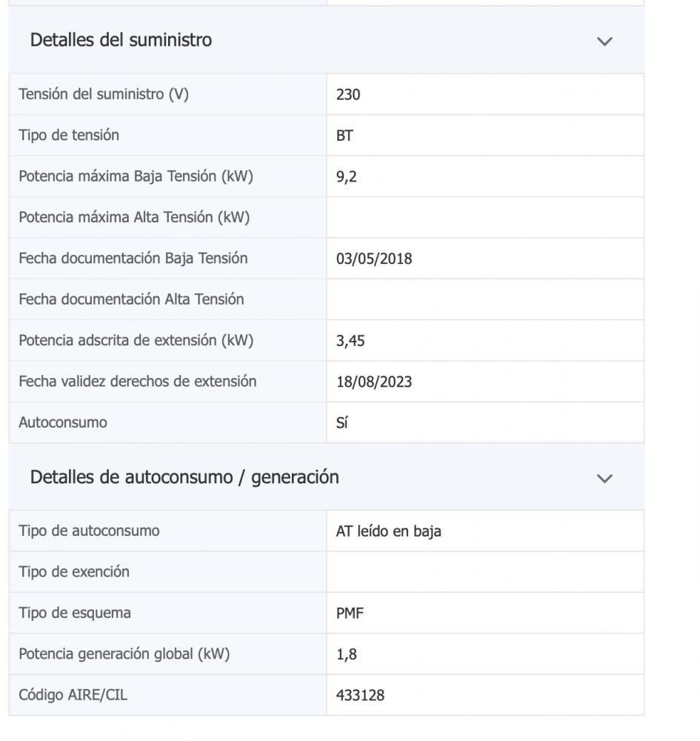700x741 pixels.
Task: Click the Tipo de tensión value BT
Action: pos(344,136)
